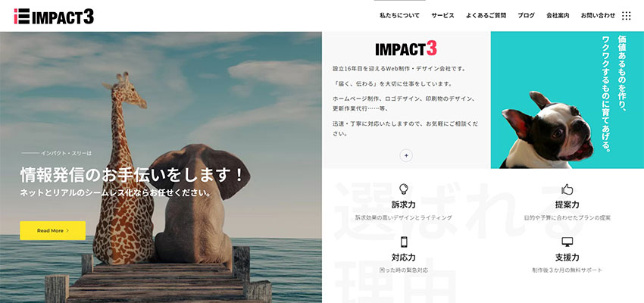Click the lightbulb icon above 訴求力

pyautogui.click(x=404, y=189)
